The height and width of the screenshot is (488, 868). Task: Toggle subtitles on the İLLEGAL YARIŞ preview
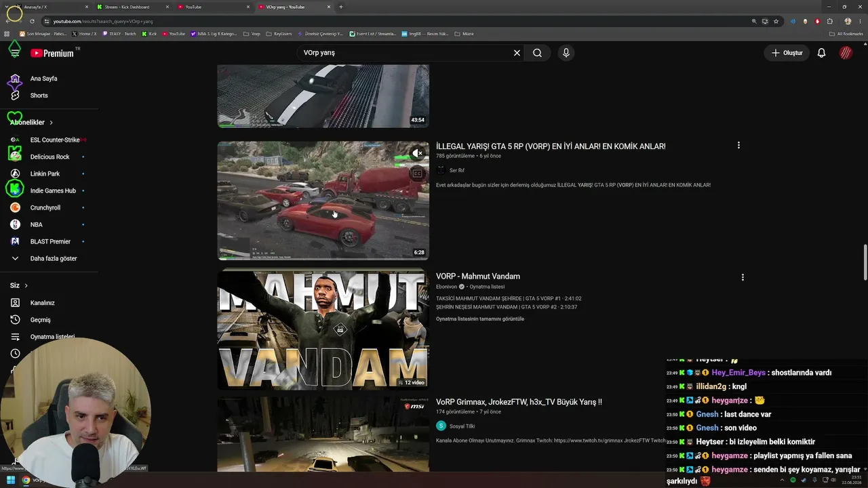click(x=417, y=174)
